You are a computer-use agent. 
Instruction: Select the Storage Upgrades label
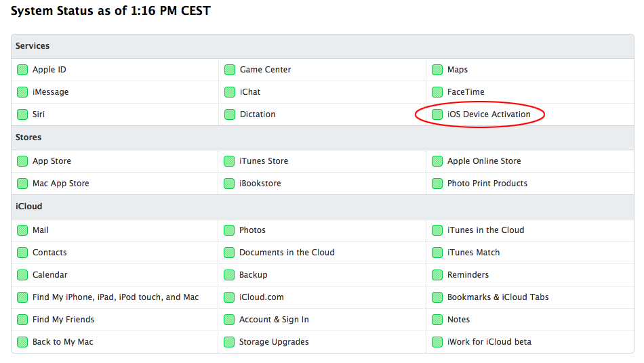(274, 342)
